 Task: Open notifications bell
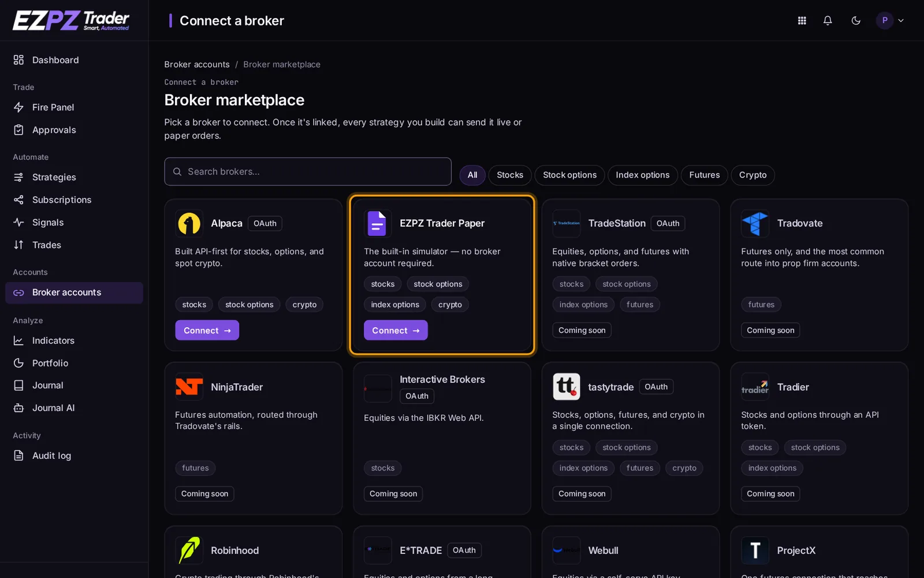[828, 21]
